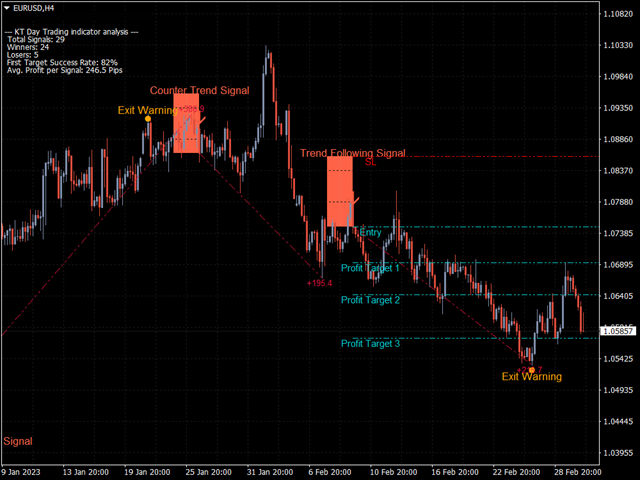Click the 28 Feb 20:00 time axis label

(577, 472)
